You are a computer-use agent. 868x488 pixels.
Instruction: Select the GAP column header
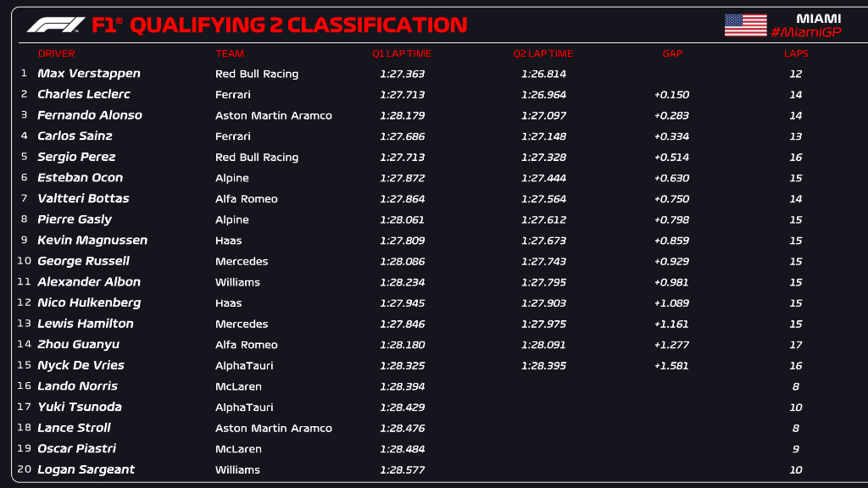point(672,53)
